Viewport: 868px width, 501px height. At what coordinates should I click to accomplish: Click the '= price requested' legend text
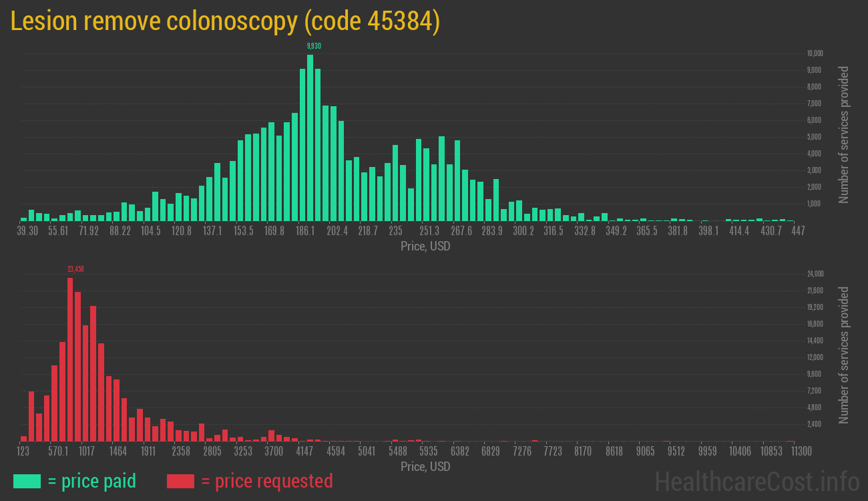266,481
